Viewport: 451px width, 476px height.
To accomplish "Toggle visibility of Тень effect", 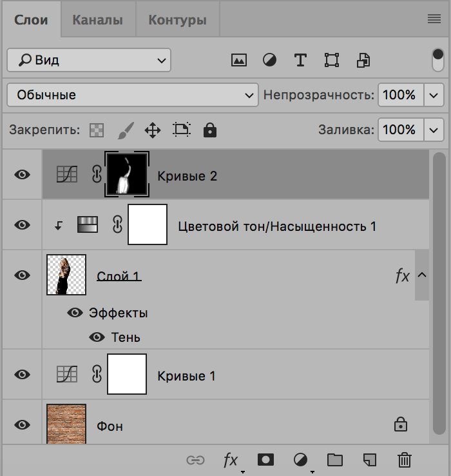I will click(97, 337).
